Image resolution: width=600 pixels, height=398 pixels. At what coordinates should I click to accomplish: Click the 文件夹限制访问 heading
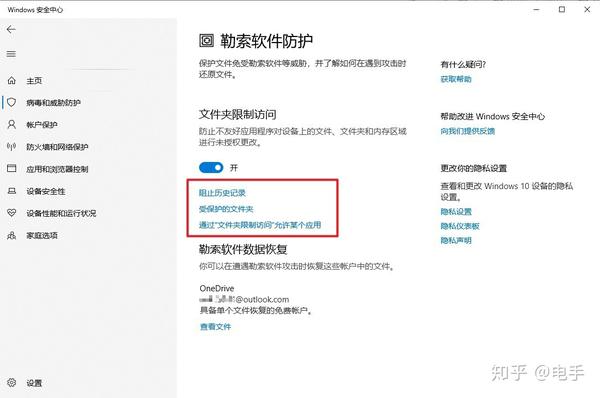(x=238, y=114)
